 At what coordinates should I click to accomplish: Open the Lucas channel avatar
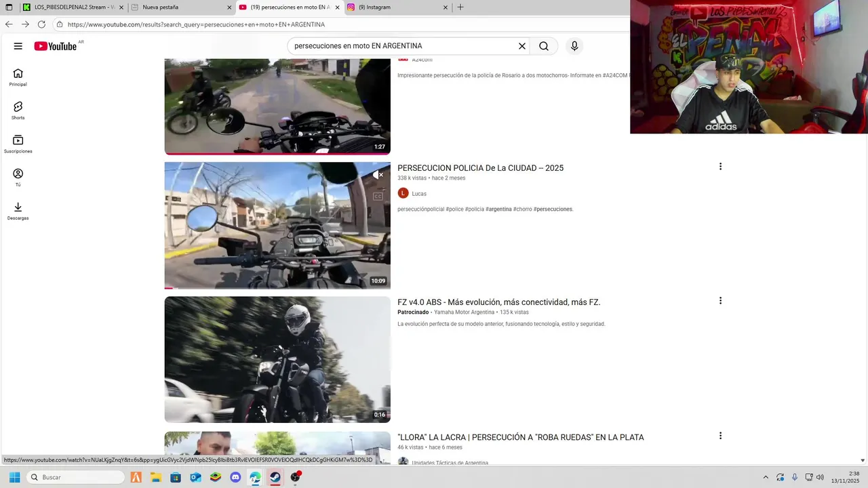(x=403, y=193)
